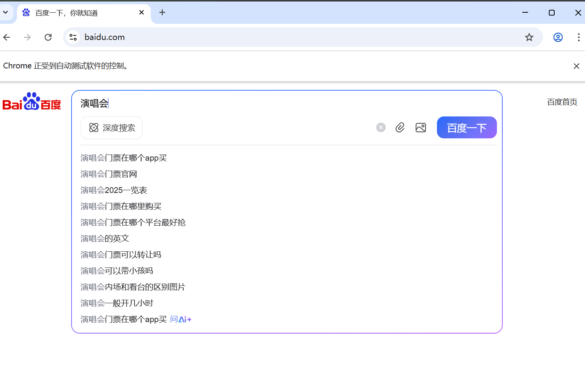The image size is (585, 392).
Task: Bookmark this page with the star icon
Action: click(529, 37)
